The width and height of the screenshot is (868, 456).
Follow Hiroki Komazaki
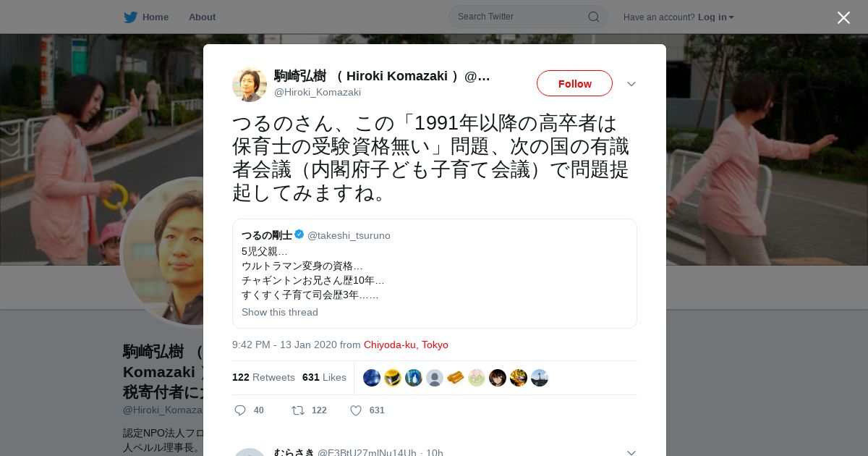(x=574, y=83)
